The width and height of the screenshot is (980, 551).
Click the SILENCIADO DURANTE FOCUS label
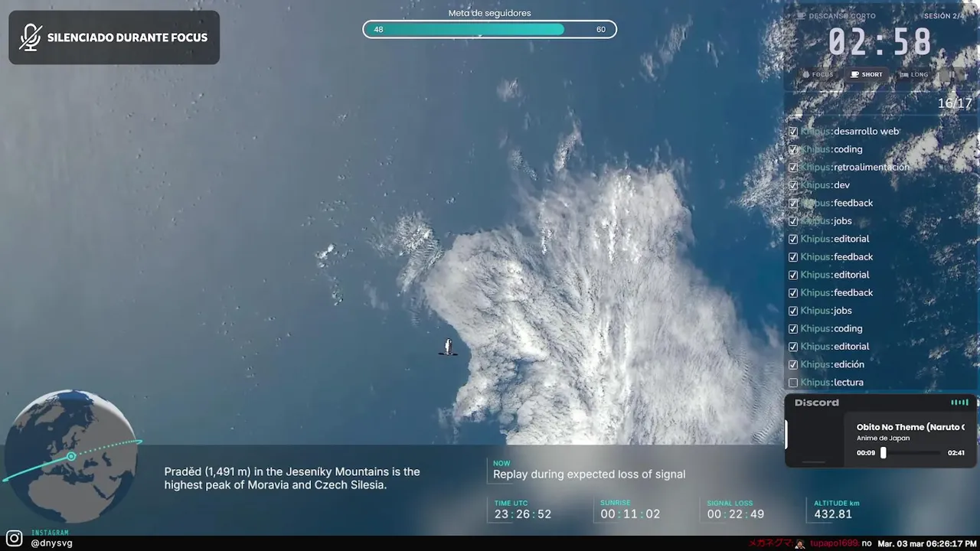tap(127, 37)
